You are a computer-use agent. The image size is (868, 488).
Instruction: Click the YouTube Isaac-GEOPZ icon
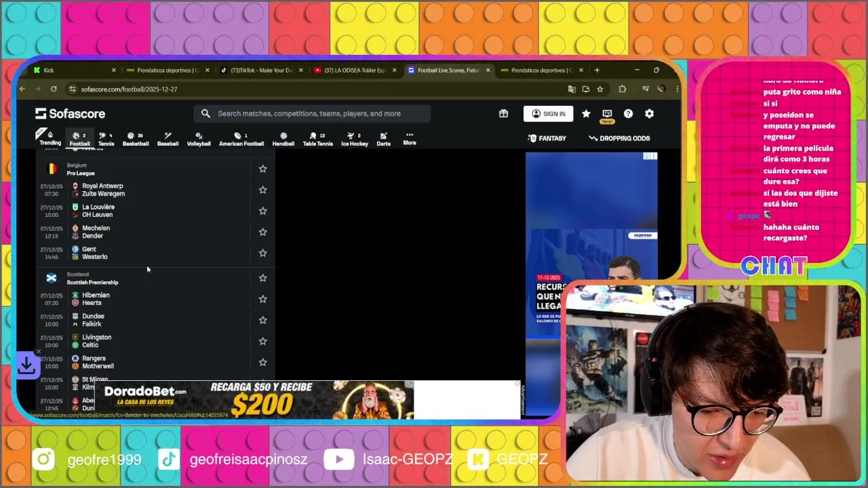[x=339, y=459]
